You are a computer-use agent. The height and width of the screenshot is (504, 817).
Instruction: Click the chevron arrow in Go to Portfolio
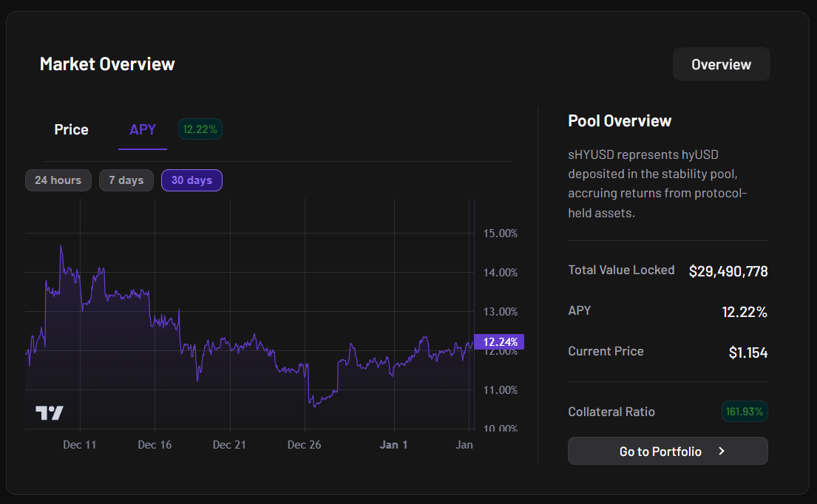[722, 451]
